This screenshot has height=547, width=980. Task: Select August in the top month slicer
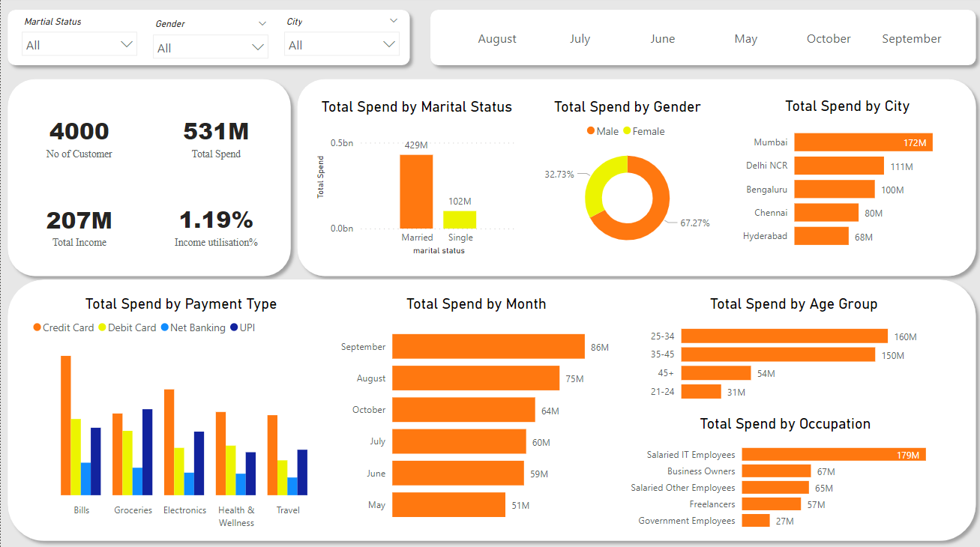click(497, 39)
